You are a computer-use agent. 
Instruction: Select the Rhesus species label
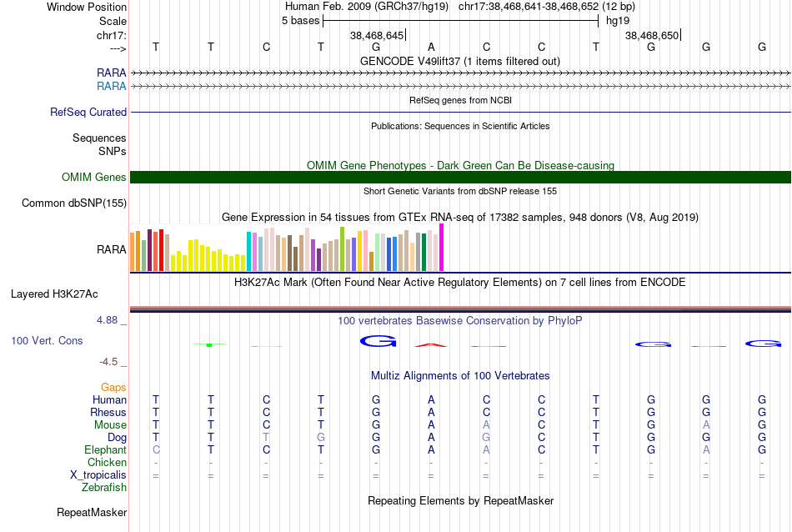click(x=108, y=412)
